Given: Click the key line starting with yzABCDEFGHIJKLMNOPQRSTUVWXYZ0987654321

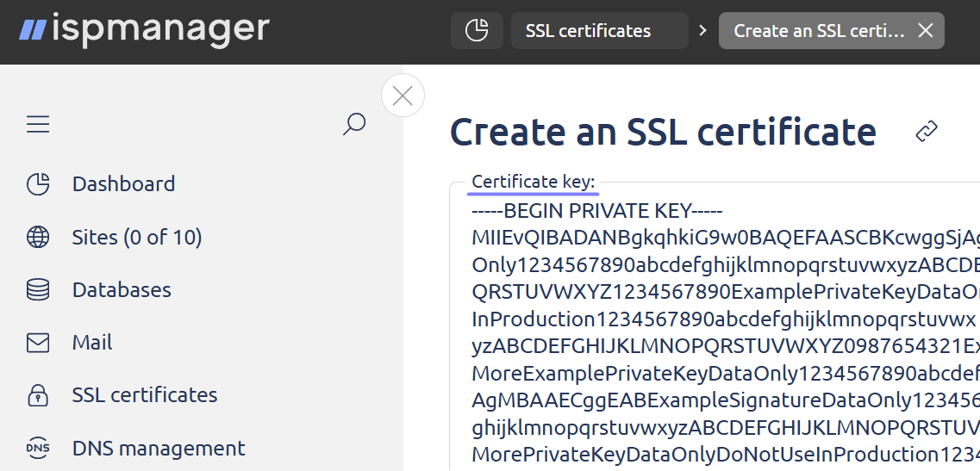Looking at the screenshot, I should click(x=726, y=346).
